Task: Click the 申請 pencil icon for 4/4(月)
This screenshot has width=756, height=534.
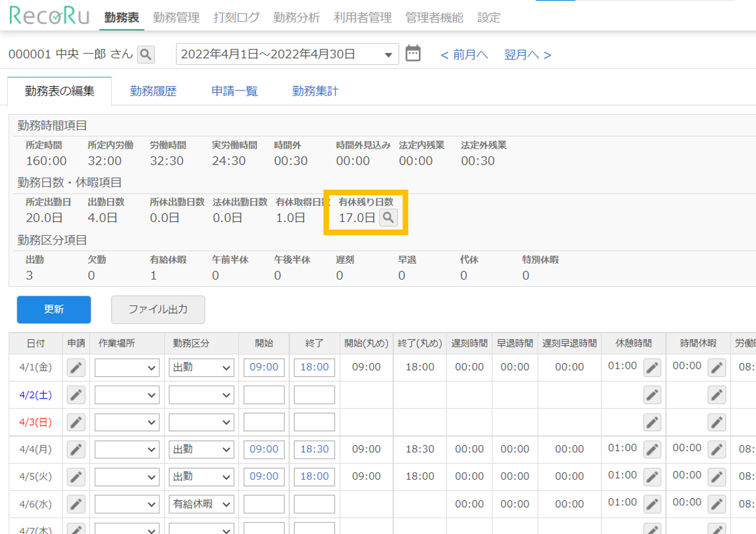Action: 76,449
